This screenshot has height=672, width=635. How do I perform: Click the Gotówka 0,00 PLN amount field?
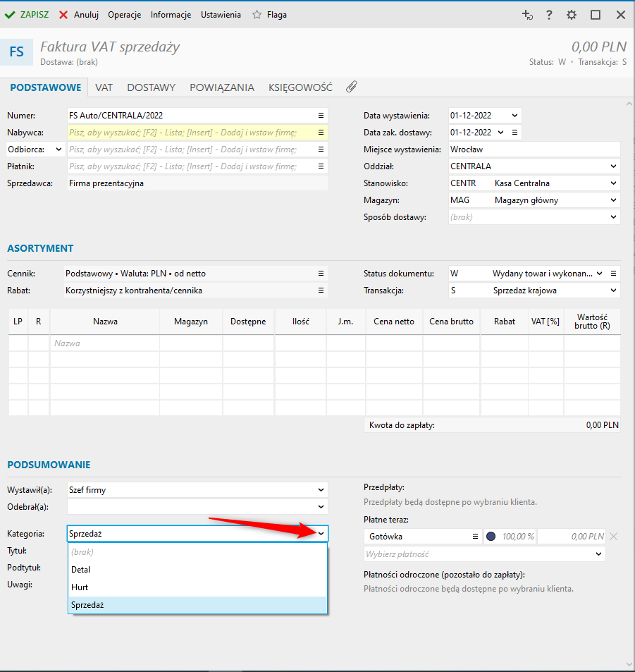572,536
